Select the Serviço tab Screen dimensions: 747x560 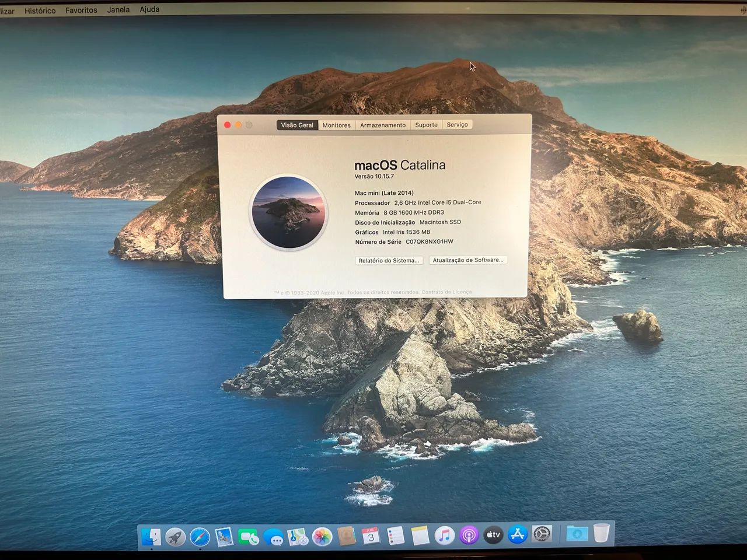pos(457,125)
